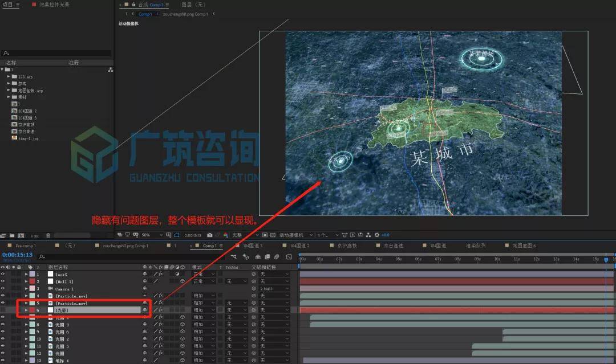Image resolution: width=616 pixels, height=364 pixels.
Task: Toggle visibility of Particle.mov layer 5
Action: pos(3,303)
